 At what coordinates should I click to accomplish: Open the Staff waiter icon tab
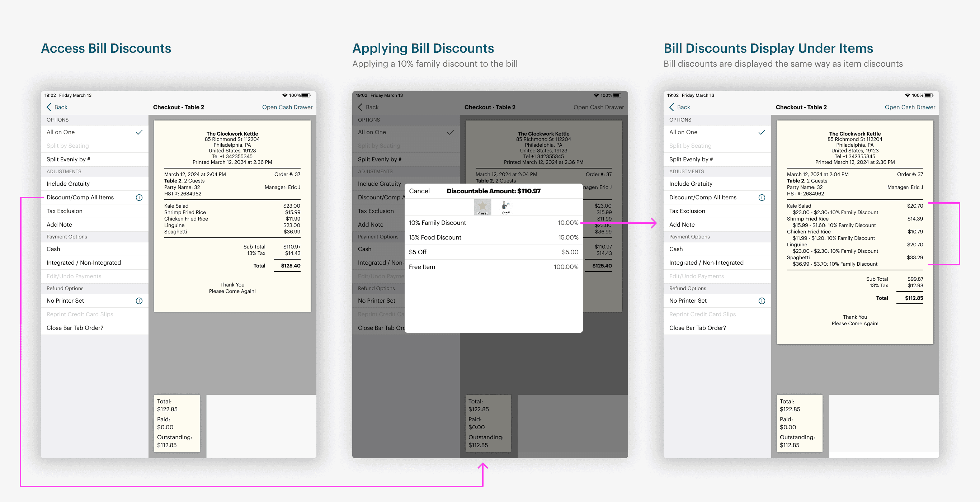click(x=505, y=207)
